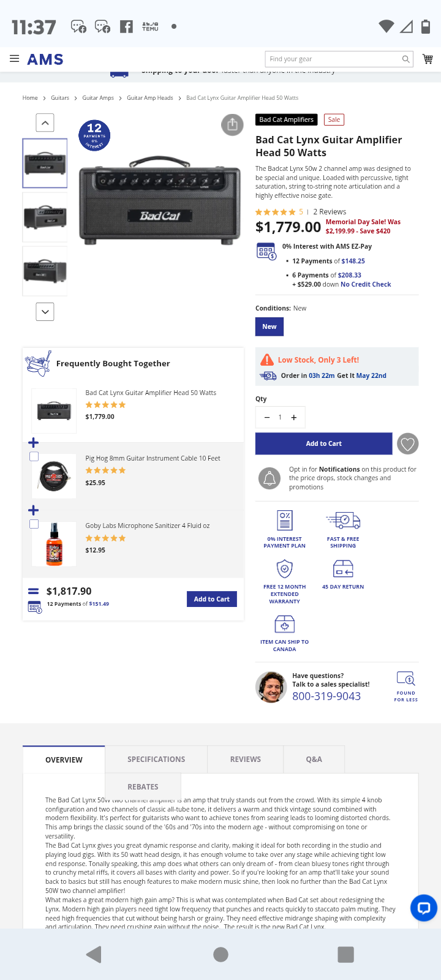The image size is (441, 980).
Task: Open the Guitar Amp Heads breadcrumb link
Action: (x=150, y=98)
